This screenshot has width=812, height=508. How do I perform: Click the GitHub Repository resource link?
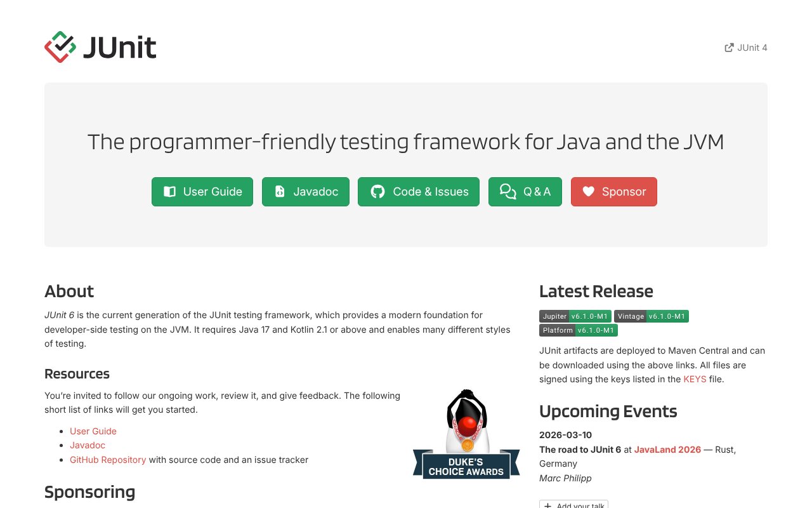click(x=108, y=459)
